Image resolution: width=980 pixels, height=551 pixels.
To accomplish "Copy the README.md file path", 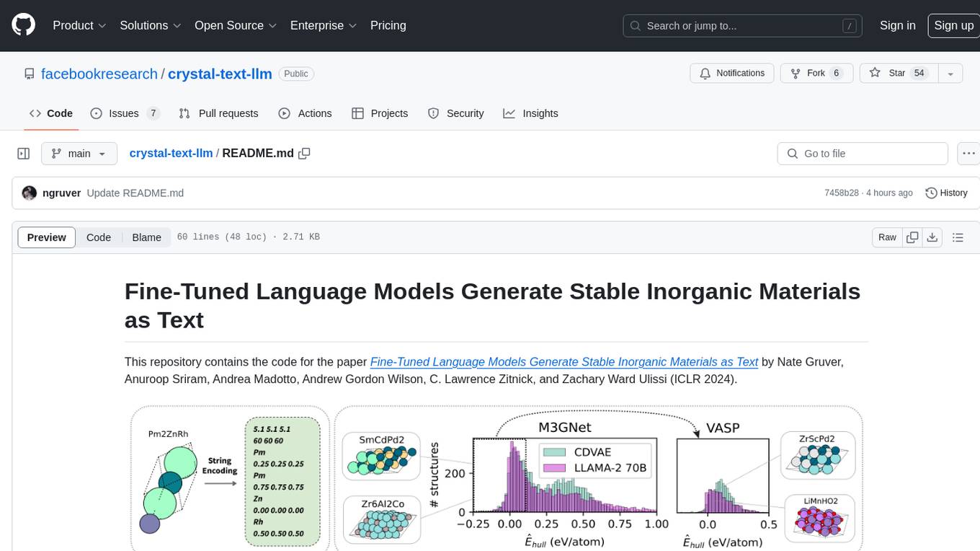I will point(304,154).
